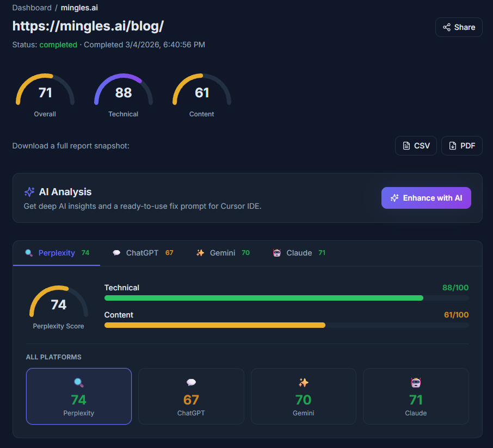
Task: Click the Perplexity logo icon on its tab
Action: coord(28,253)
